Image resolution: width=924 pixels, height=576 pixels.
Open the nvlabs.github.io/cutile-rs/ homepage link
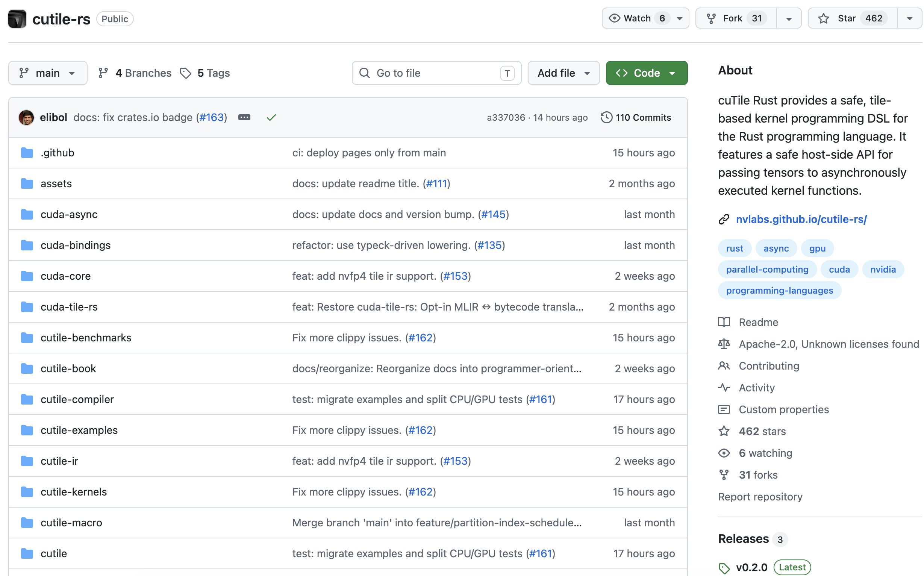pyautogui.click(x=801, y=220)
